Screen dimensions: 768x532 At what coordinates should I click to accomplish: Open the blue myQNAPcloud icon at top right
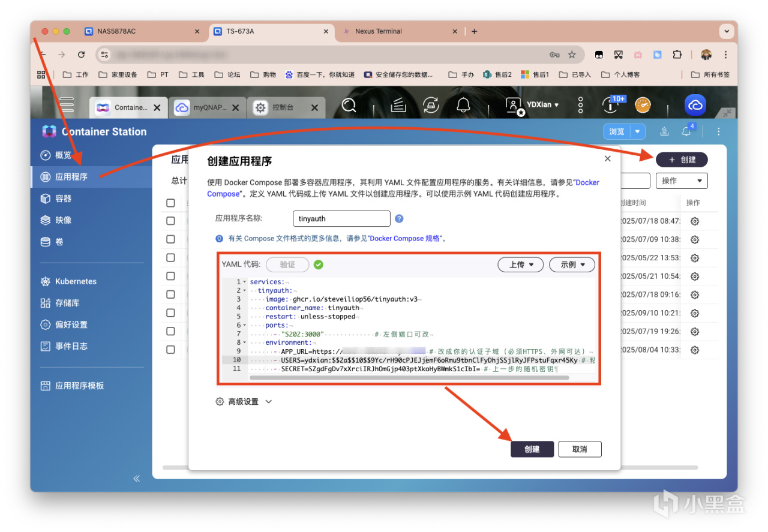click(x=695, y=106)
